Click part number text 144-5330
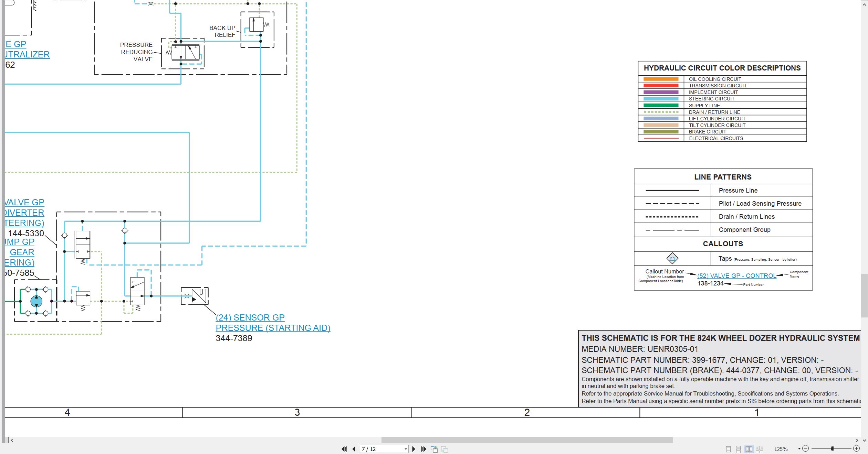The width and height of the screenshot is (868, 454). [x=26, y=233]
